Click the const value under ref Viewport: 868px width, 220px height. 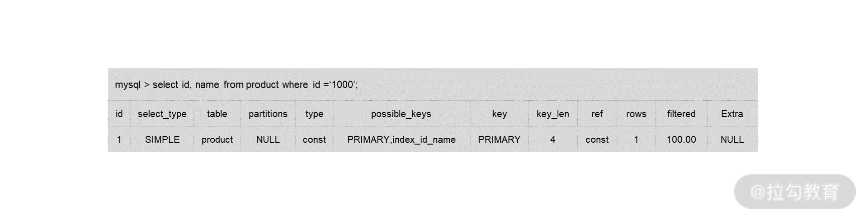[597, 140]
